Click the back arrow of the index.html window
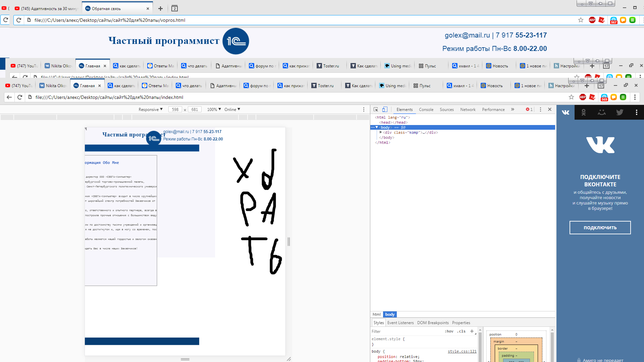The height and width of the screenshot is (362, 644). (x=9, y=97)
